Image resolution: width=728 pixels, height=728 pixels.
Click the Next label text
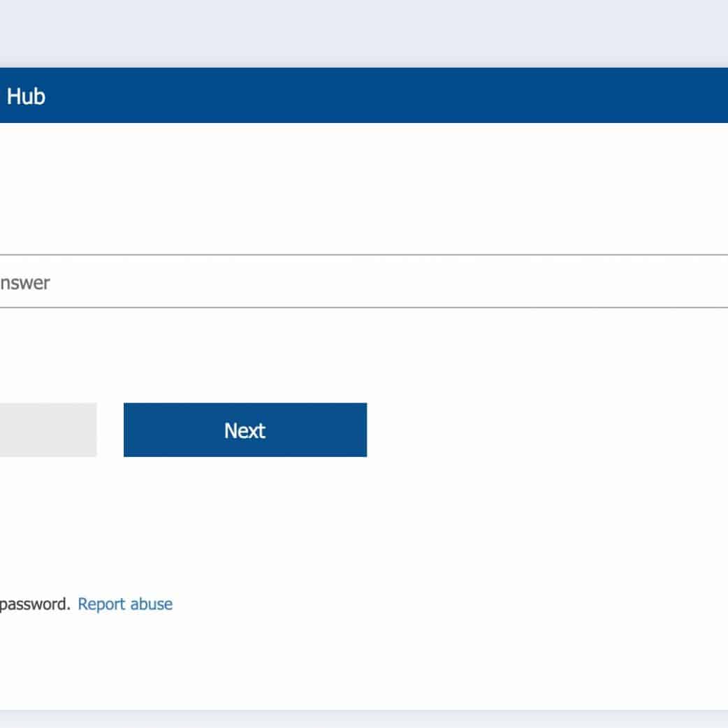pyautogui.click(x=245, y=430)
